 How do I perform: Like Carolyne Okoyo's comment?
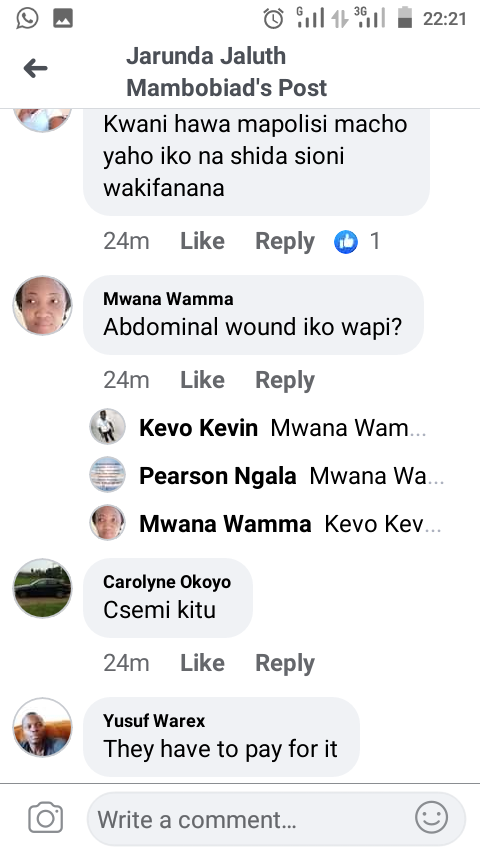click(202, 663)
